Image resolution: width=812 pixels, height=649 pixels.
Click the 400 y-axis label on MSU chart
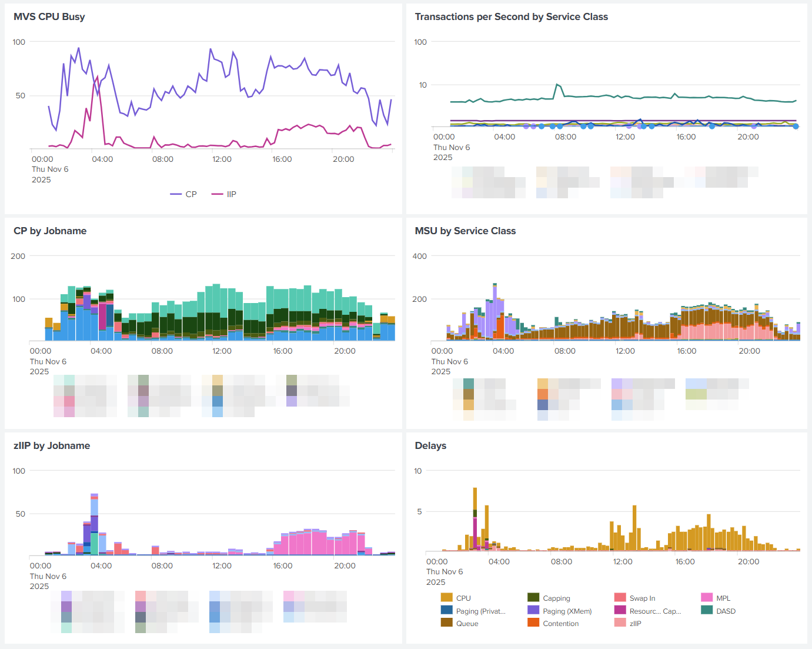(x=420, y=256)
